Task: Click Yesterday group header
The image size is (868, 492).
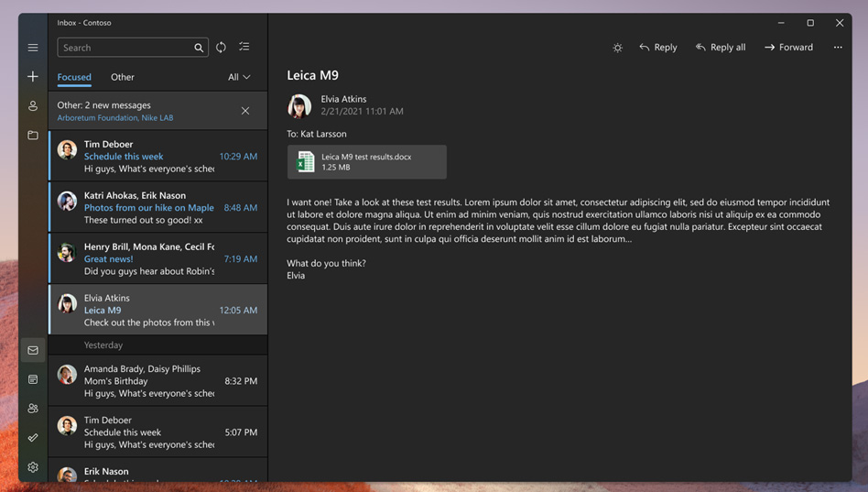Action: pos(157,344)
